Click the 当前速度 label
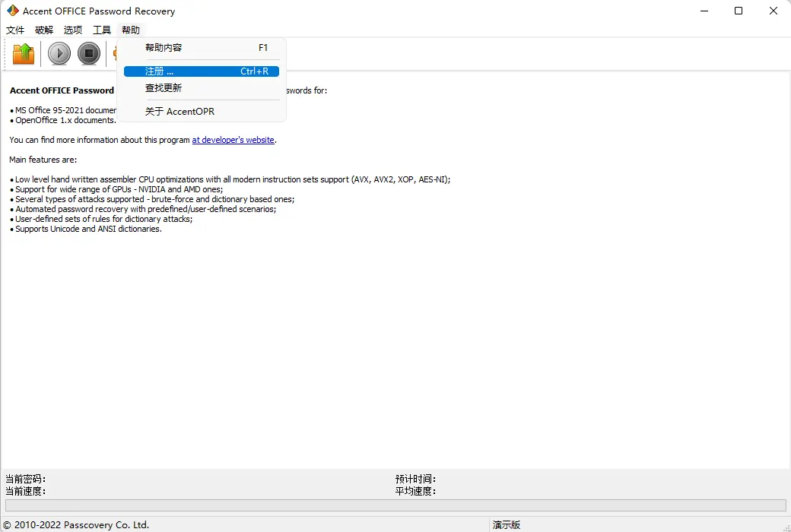This screenshot has width=791, height=532. (x=26, y=491)
